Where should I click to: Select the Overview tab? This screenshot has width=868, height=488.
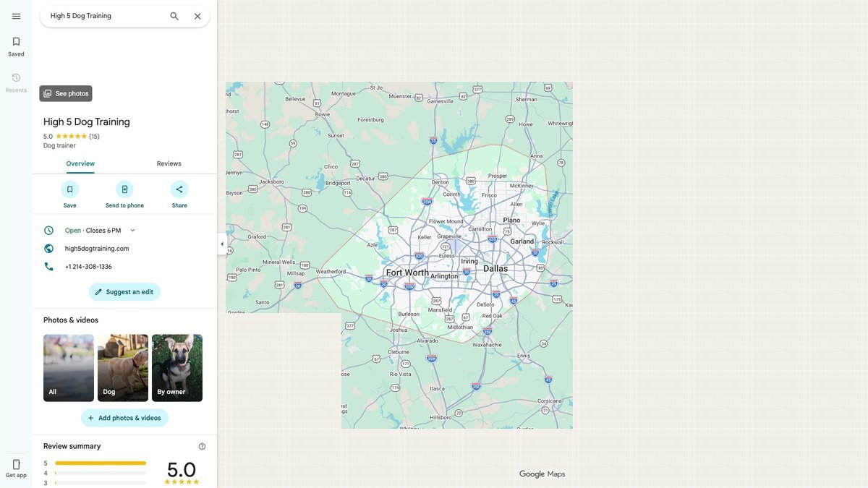click(80, 163)
